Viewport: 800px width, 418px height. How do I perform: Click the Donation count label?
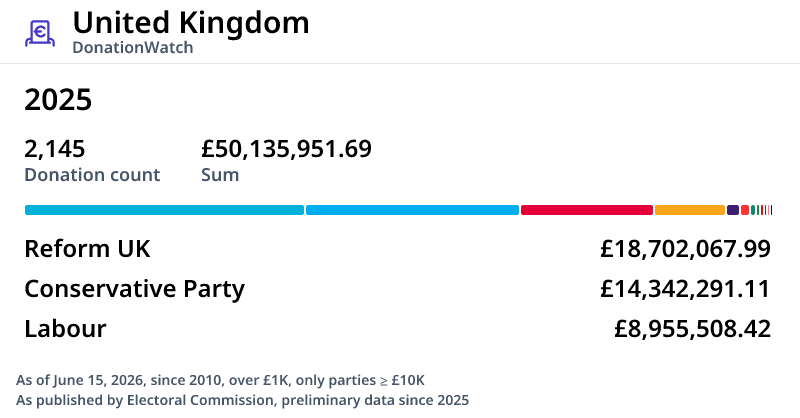[92, 175]
